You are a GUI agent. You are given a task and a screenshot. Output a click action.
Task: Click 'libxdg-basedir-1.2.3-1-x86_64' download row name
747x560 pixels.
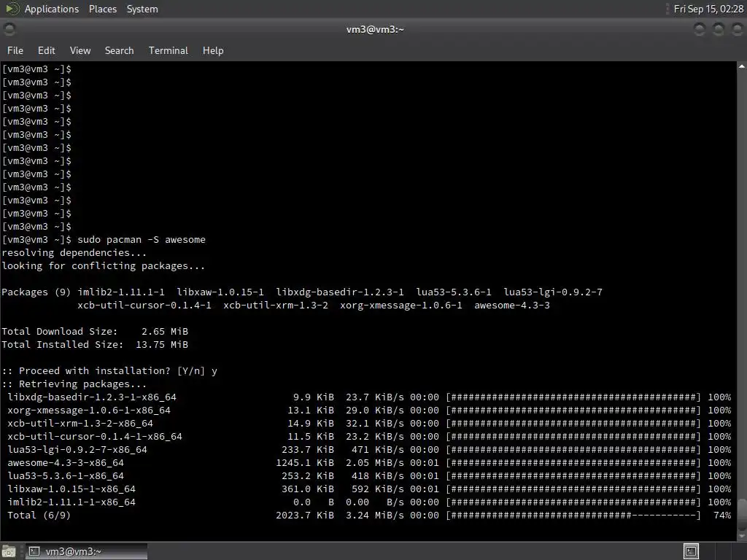[92, 397]
